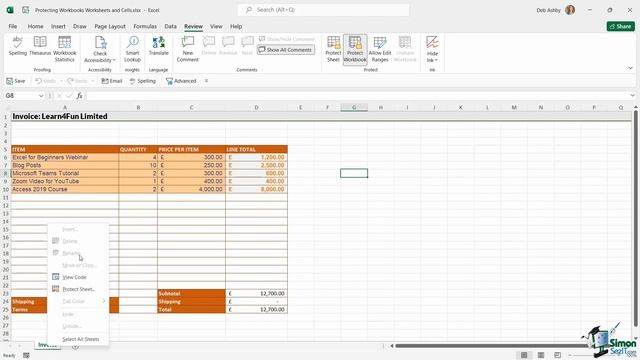Screen dimensions: 640x360
Task: Select the 'Zoom Video for YouTube' cell
Action: pos(65,181)
